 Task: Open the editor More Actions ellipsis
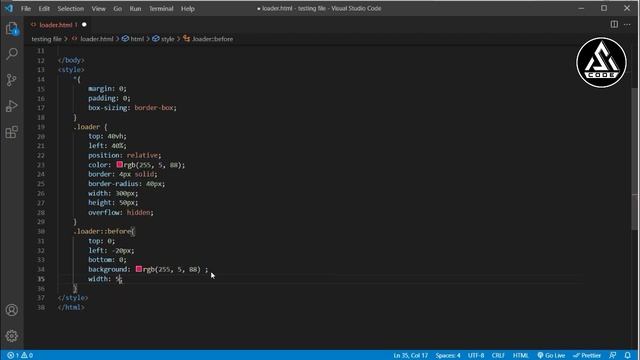[x=627, y=24]
